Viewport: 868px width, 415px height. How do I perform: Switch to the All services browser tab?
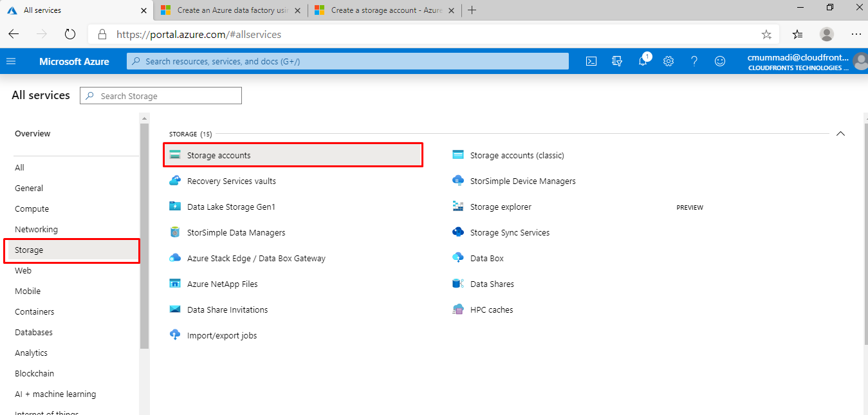click(77, 10)
